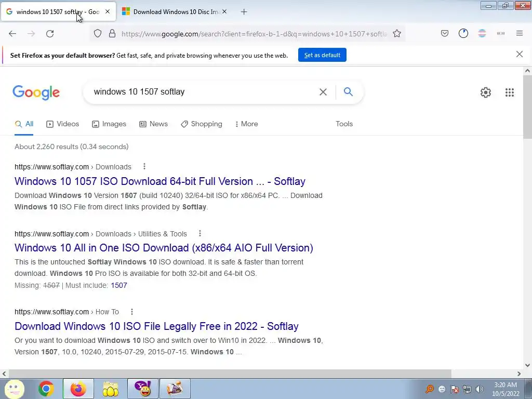Select the windows 10 1507 softlay browser tab
Viewport: 532px width, 399px height.
coord(58,12)
